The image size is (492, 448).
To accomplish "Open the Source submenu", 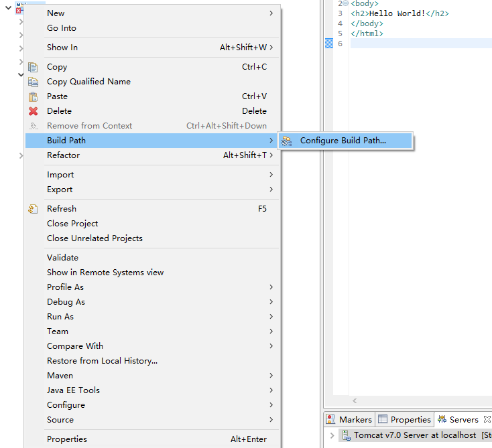I will (x=152, y=420).
